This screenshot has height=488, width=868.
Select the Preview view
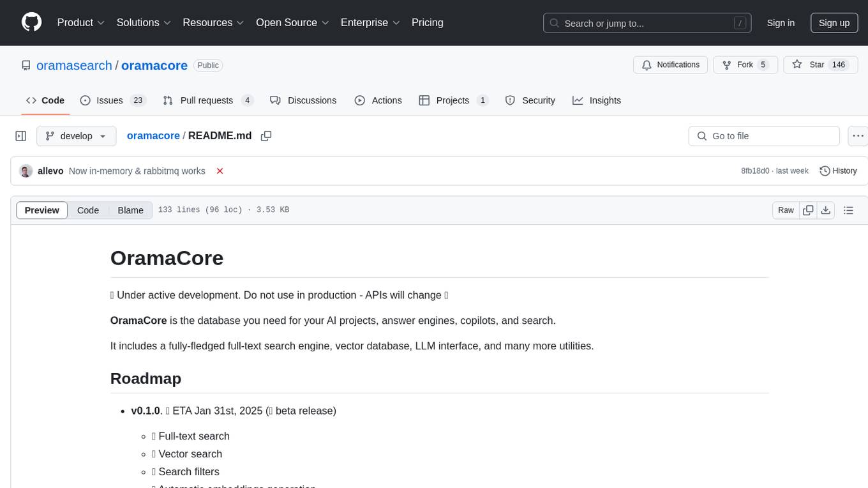42,210
